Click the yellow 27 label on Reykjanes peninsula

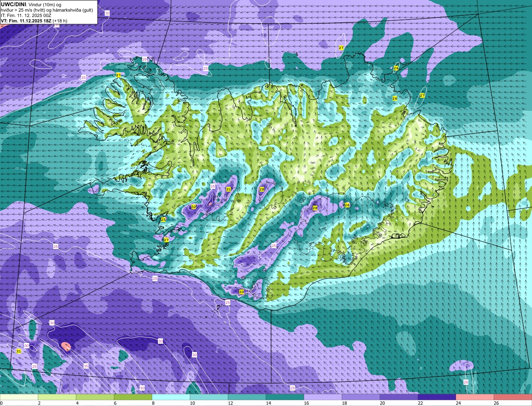166,240
